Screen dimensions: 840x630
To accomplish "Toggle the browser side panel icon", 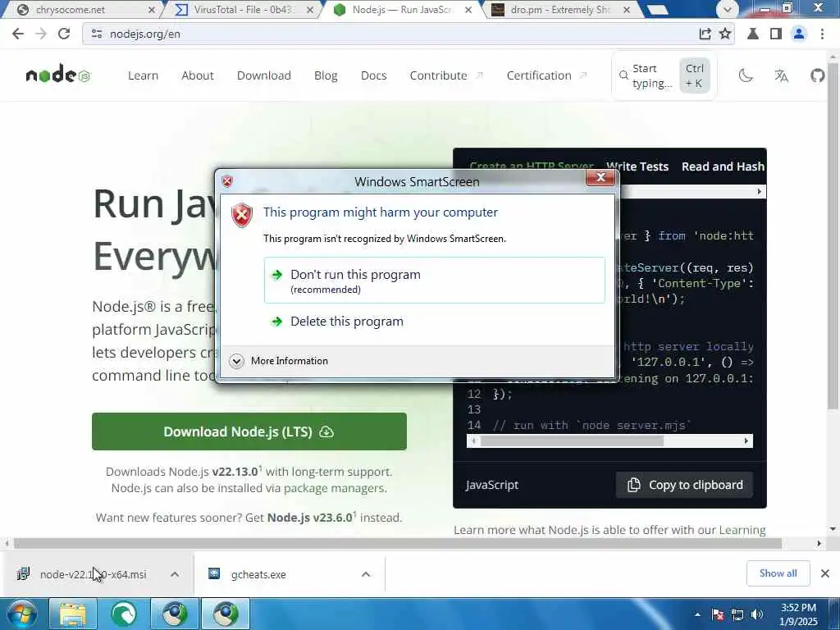I will coord(776,34).
